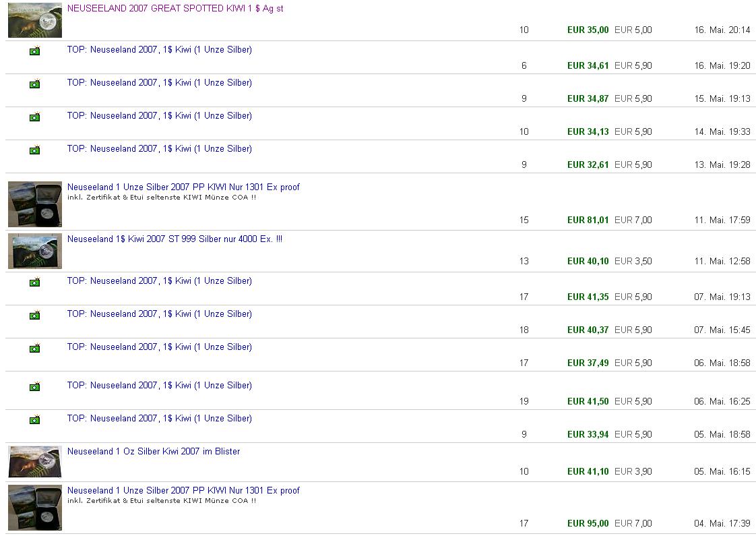
Task: Click TOP Kiwi listing title priced EUR 41,50
Action: click(x=159, y=386)
